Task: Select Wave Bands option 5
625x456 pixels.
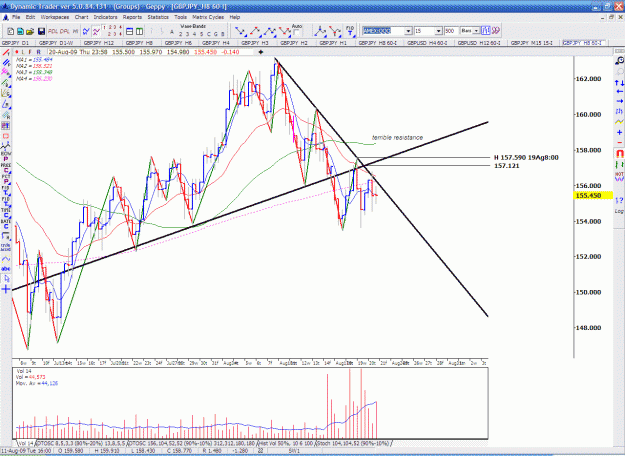Action: click(x=202, y=34)
